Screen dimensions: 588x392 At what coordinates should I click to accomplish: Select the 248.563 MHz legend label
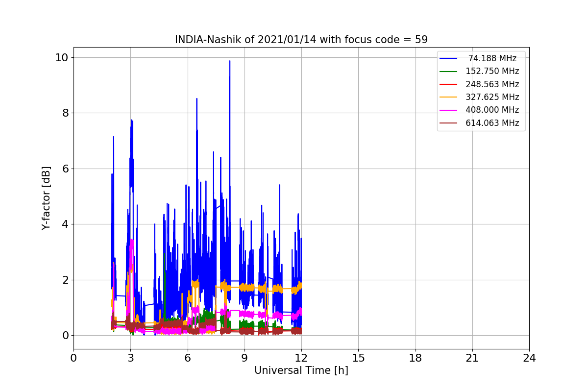[x=492, y=84]
